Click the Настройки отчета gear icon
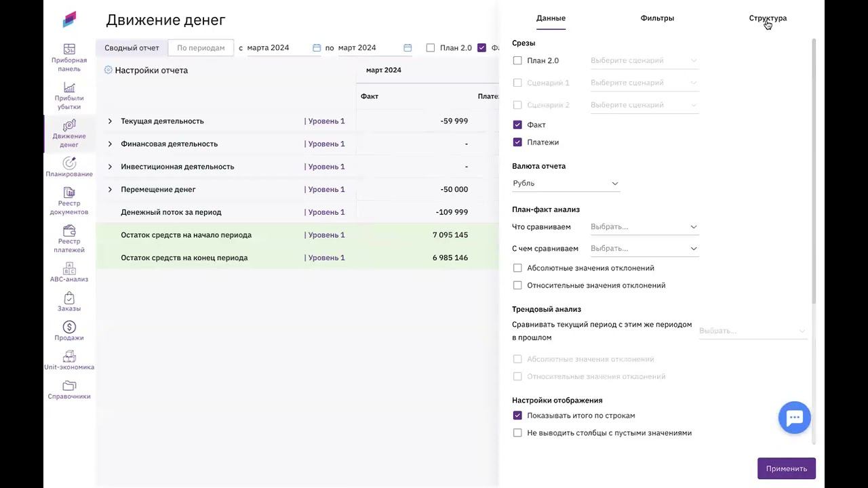Image resolution: width=868 pixels, height=488 pixels. [x=108, y=70]
